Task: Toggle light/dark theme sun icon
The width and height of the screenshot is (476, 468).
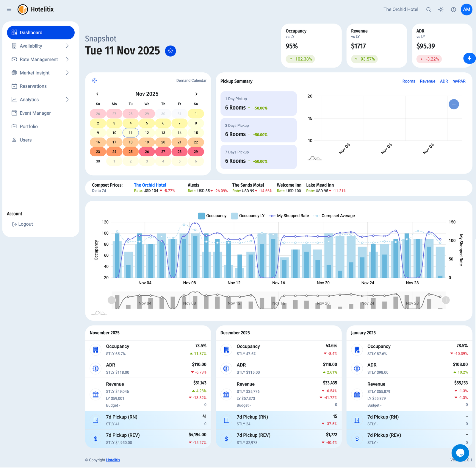Action: point(441,10)
